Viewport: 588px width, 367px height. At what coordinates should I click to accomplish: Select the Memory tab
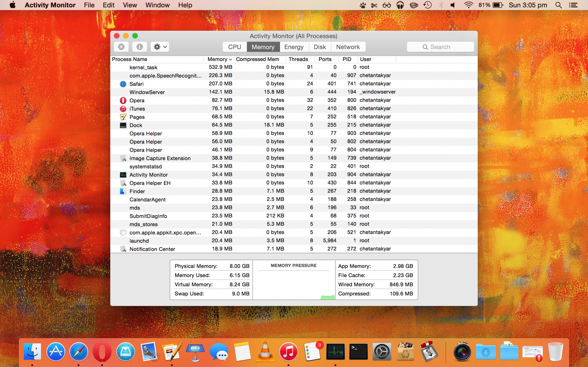(x=263, y=47)
